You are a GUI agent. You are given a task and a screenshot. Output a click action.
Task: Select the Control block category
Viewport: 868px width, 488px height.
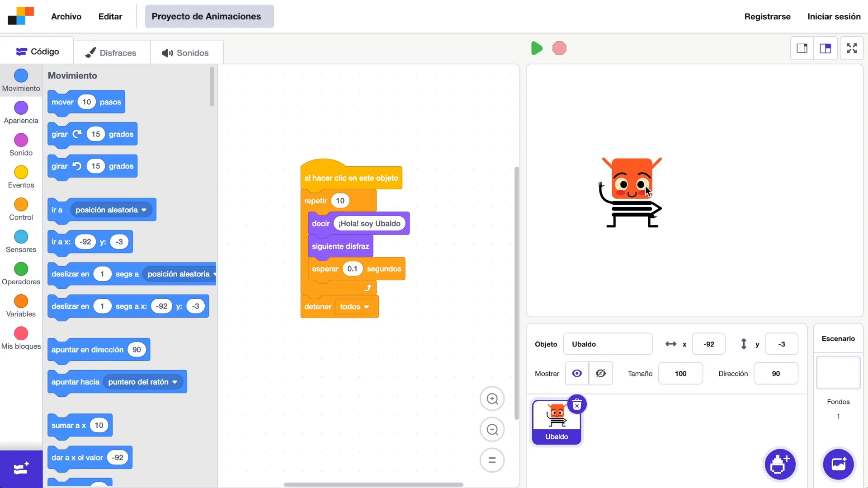point(21,210)
